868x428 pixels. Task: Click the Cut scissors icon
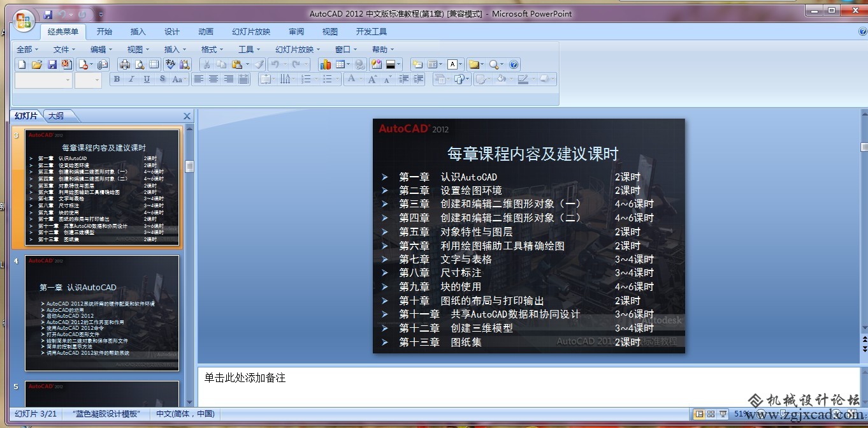(x=206, y=64)
